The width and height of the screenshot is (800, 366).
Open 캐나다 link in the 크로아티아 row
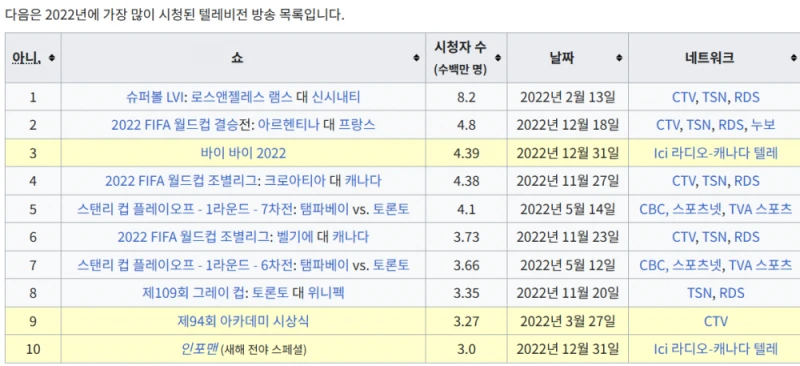[362, 181]
